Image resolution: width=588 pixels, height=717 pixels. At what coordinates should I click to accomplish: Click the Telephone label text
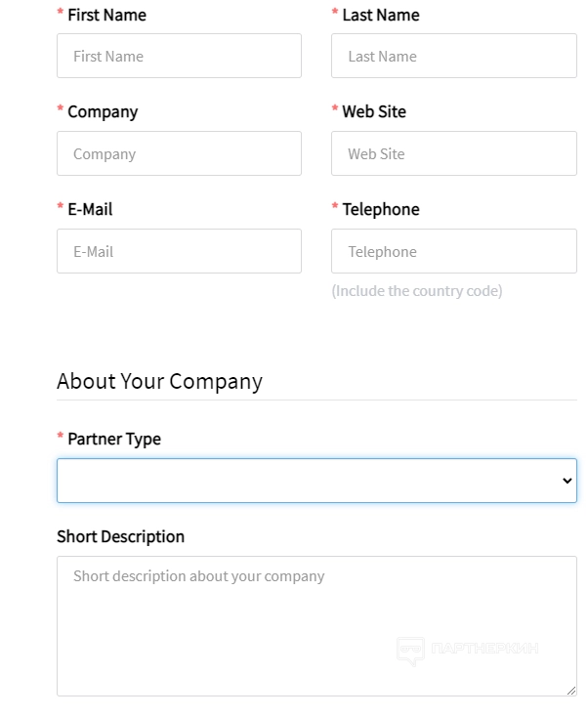pyautogui.click(x=380, y=209)
